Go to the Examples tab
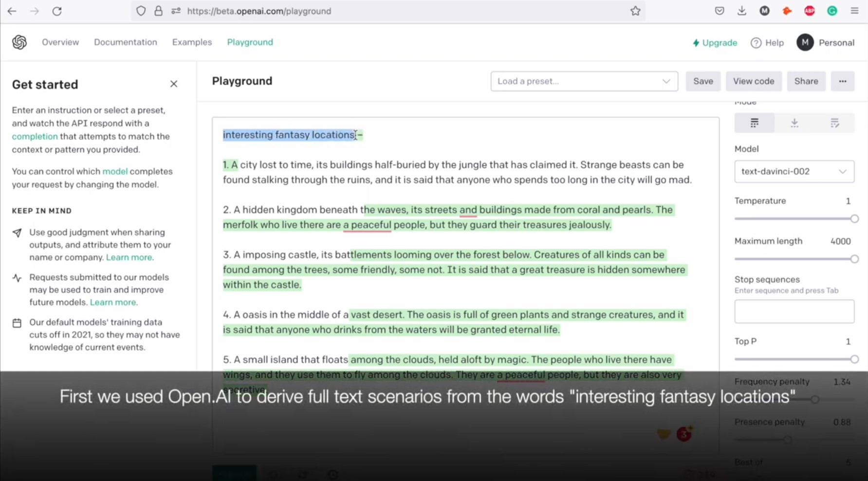Screen dimensions: 868x481 192,42
